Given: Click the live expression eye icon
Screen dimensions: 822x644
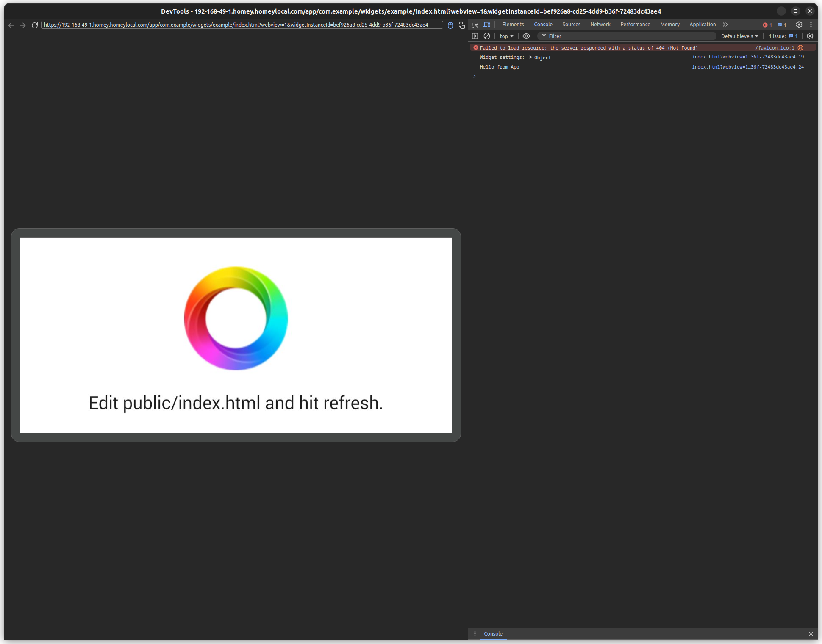Looking at the screenshot, I should (x=526, y=36).
